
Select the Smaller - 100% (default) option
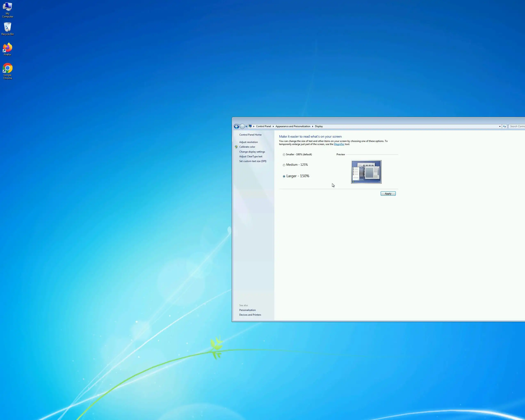(x=284, y=155)
